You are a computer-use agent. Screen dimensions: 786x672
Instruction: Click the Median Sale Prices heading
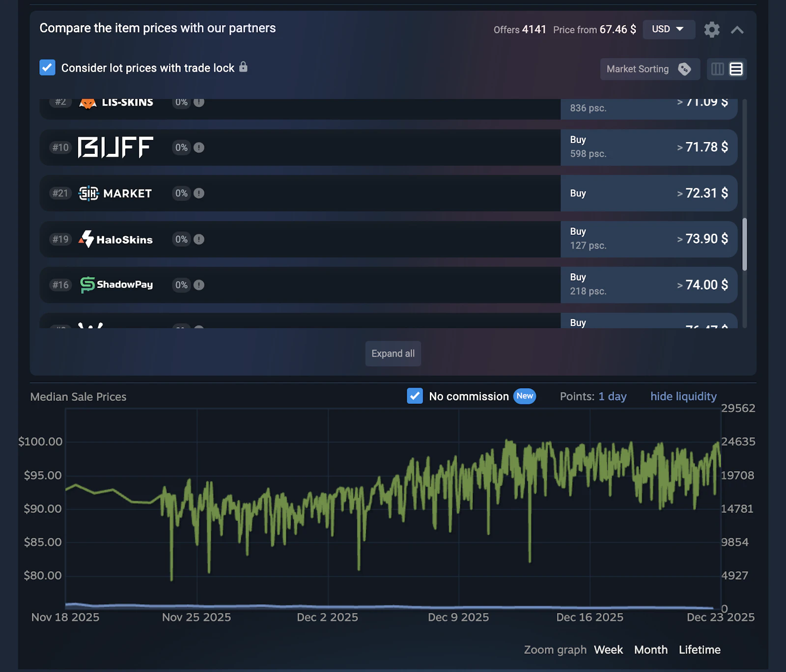coord(79,397)
